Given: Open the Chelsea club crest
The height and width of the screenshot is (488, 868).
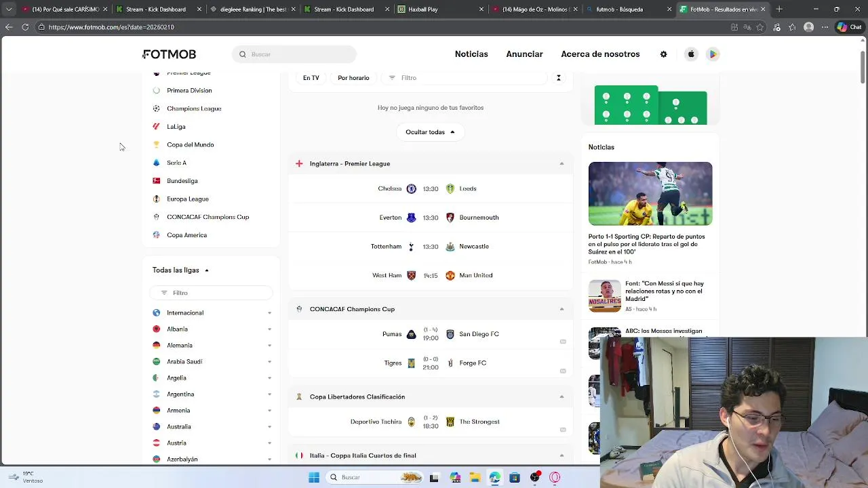Looking at the screenshot, I should tap(411, 188).
